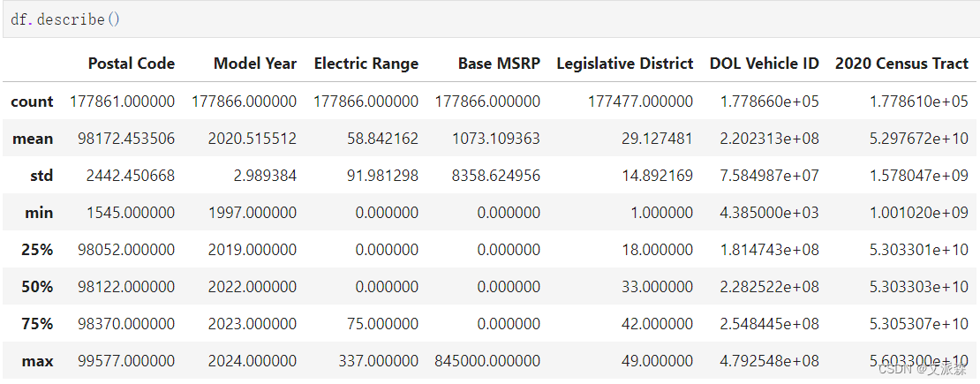
Task: Click 50% Legislative District value 33.000000
Action: click(657, 286)
